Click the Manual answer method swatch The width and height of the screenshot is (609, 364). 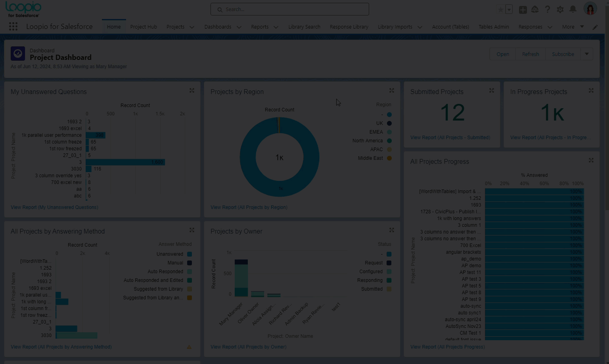click(x=190, y=263)
